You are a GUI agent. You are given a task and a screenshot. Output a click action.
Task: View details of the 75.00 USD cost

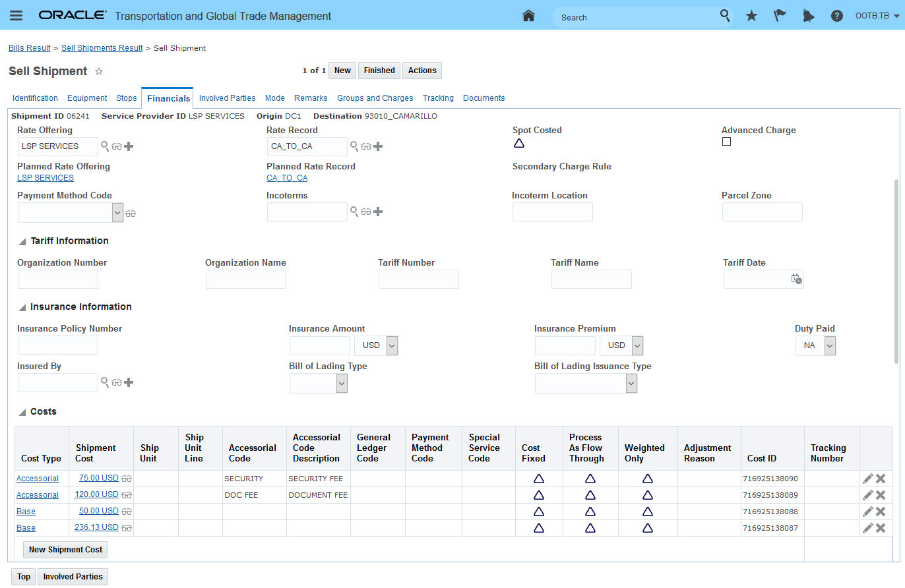127,479
